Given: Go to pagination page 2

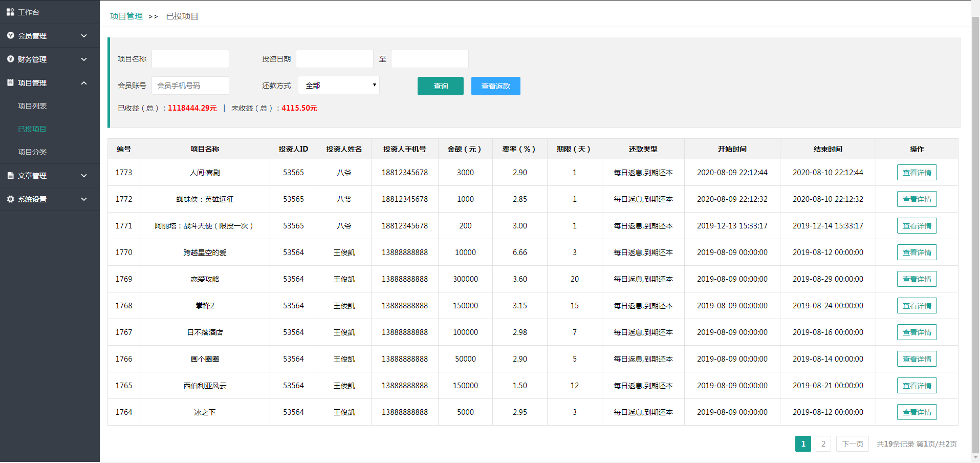Looking at the screenshot, I should (x=823, y=444).
